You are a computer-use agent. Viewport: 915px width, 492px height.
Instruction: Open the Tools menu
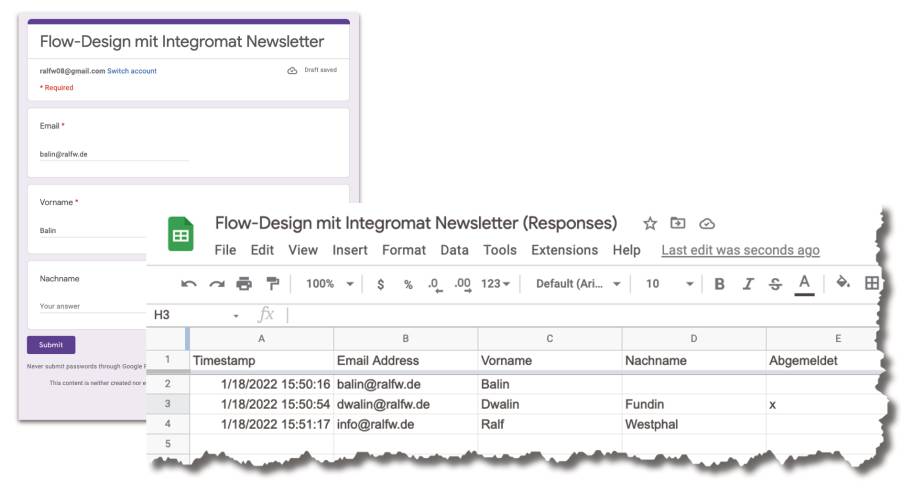click(x=500, y=250)
